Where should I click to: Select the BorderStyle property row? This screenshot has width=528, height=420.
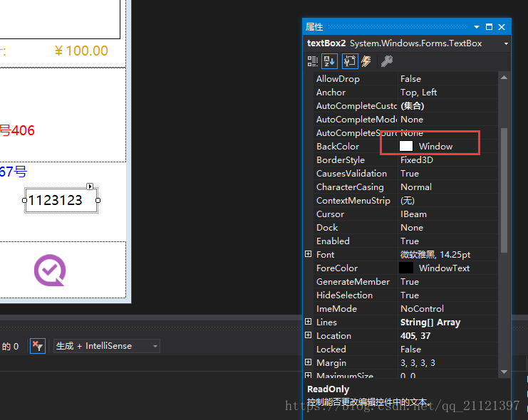pos(405,160)
